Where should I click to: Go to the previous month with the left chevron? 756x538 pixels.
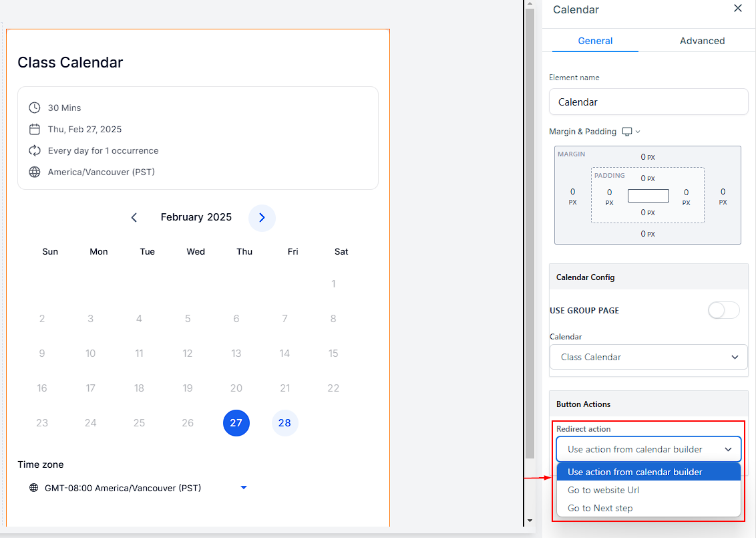point(134,218)
